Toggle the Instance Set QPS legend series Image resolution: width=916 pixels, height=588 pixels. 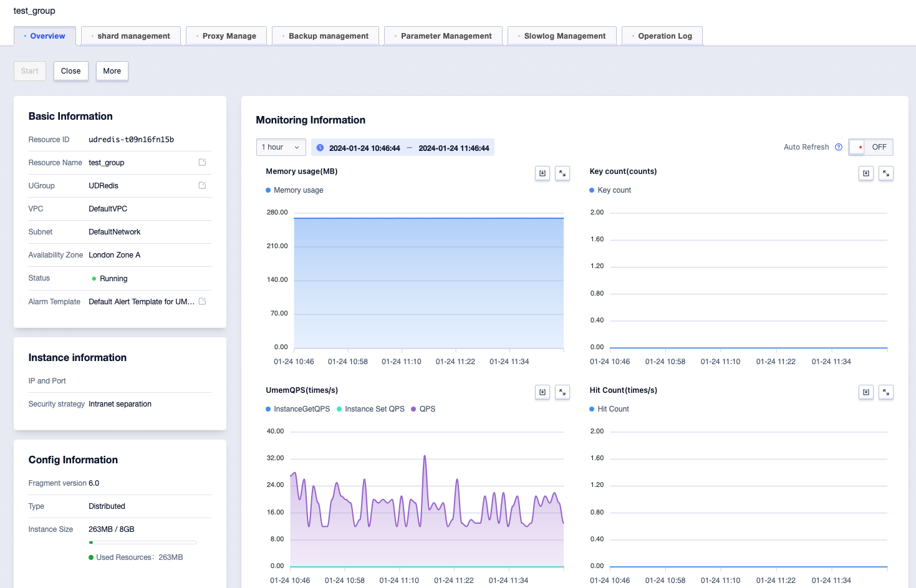click(371, 409)
